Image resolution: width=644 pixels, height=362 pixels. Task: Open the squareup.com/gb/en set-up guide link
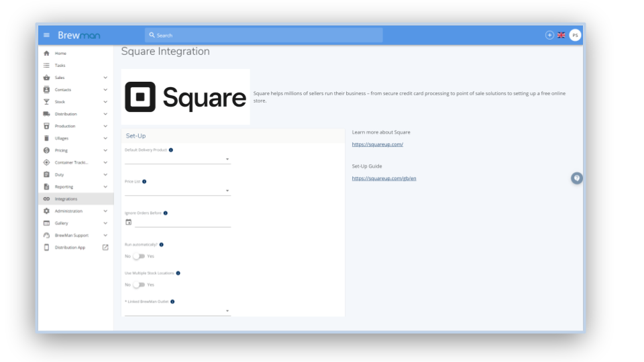point(384,178)
